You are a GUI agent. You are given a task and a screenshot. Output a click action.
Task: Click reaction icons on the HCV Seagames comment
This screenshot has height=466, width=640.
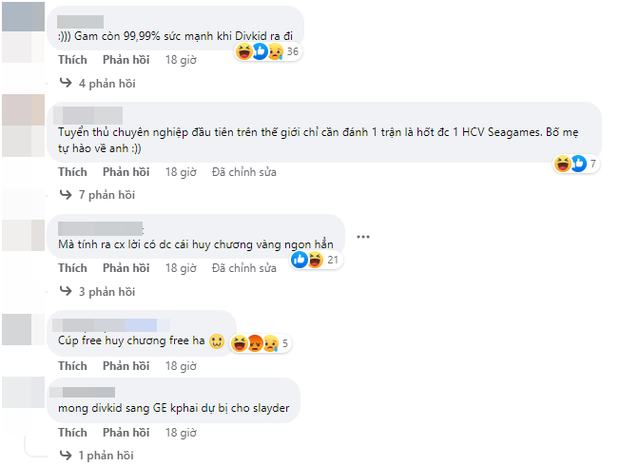pos(576,164)
